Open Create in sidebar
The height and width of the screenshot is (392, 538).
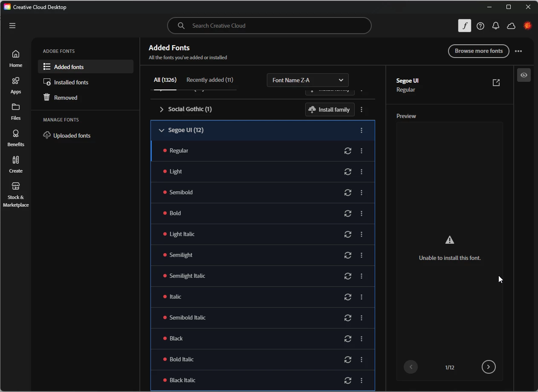(16, 164)
